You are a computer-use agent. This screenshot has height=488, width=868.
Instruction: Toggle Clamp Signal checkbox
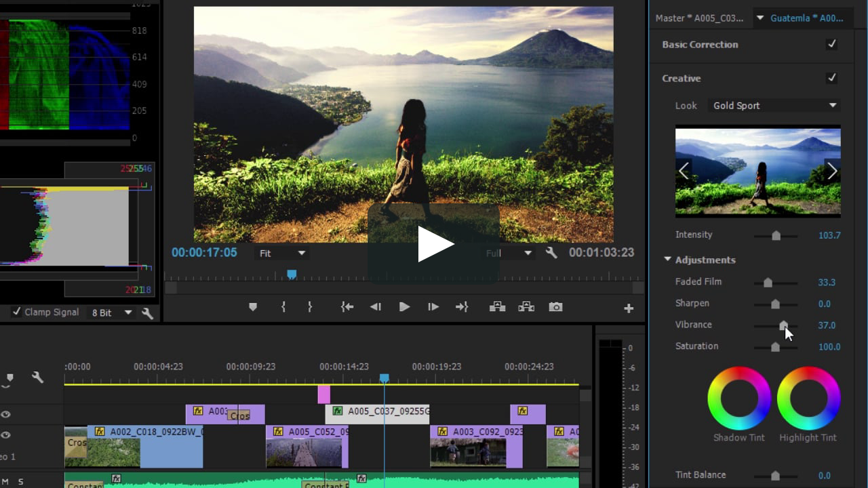16,312
